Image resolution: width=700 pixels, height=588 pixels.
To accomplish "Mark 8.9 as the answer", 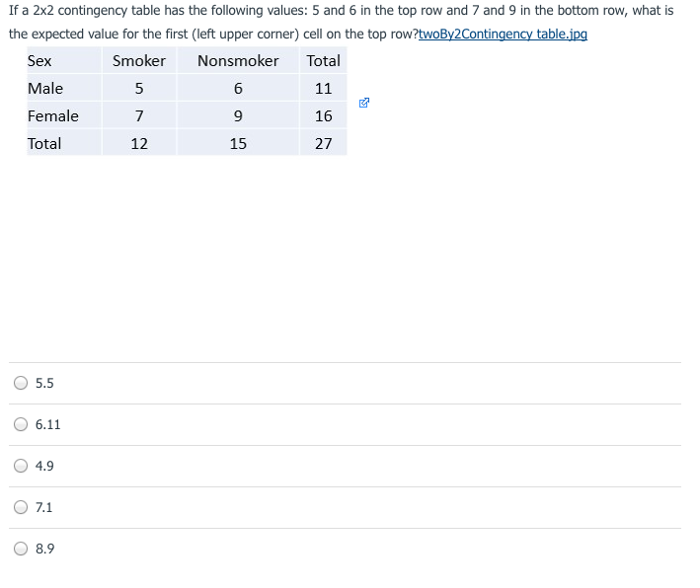I will coord(22,549).
